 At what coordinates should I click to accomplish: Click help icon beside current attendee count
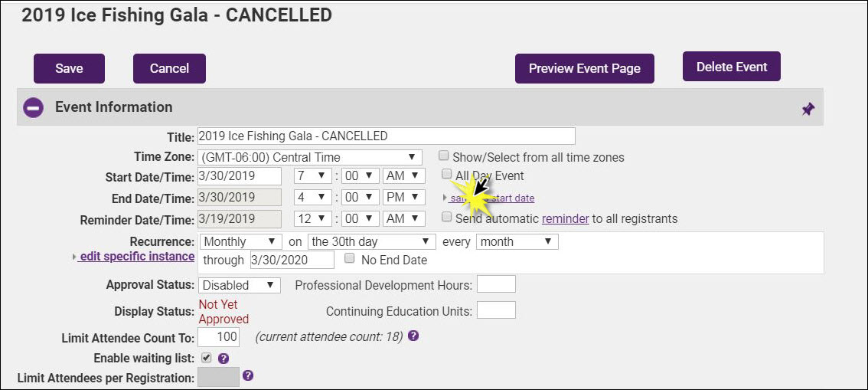click(x=413, y=336)
